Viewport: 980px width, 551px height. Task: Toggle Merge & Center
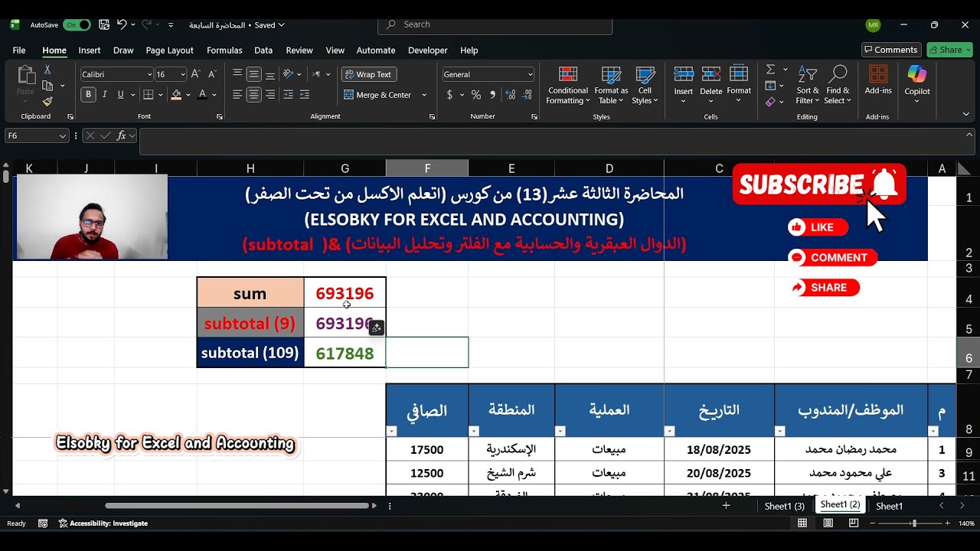(377, 95)
